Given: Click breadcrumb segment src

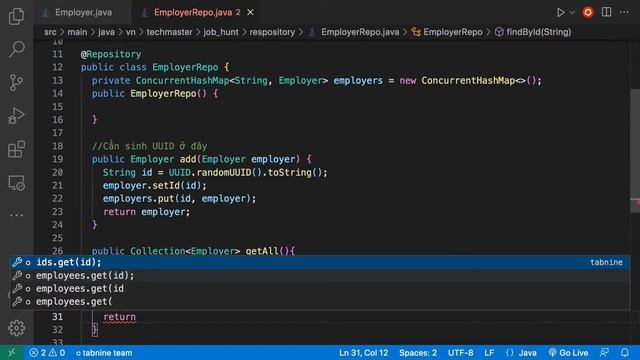Looking at the screenshot, I should point(50,32).
